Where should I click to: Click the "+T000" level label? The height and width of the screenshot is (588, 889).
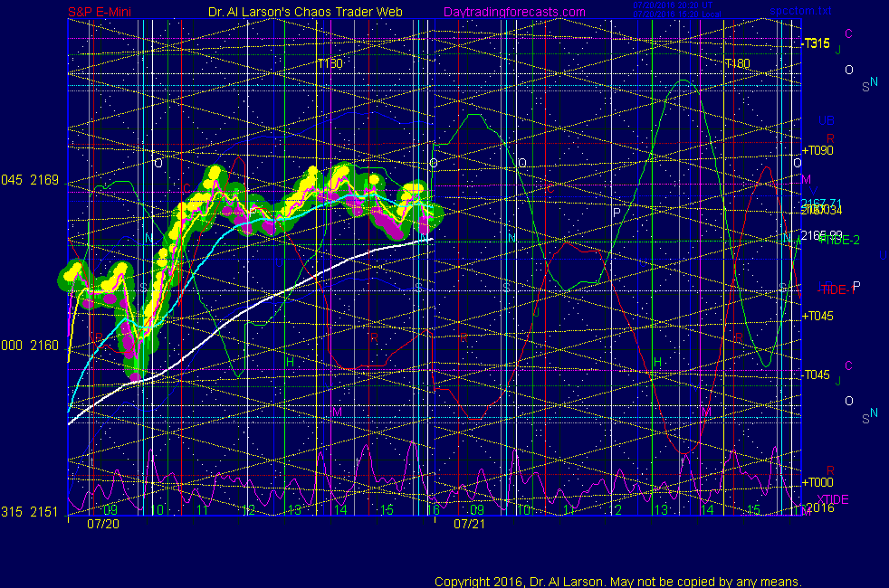(x=817, y=483)
